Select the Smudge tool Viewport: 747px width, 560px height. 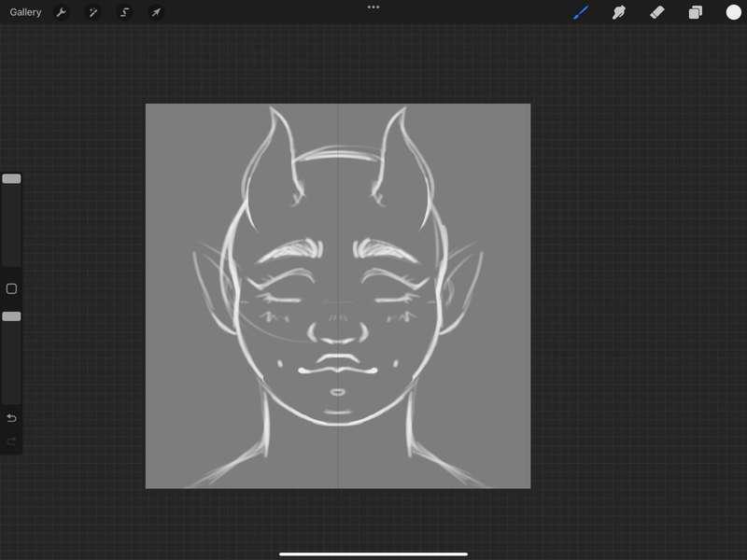click(618, 12)
